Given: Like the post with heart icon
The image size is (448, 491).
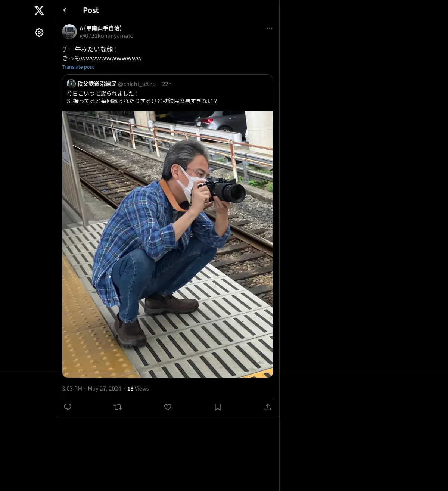Looking at the screenshot, I should tap(168, 407).
